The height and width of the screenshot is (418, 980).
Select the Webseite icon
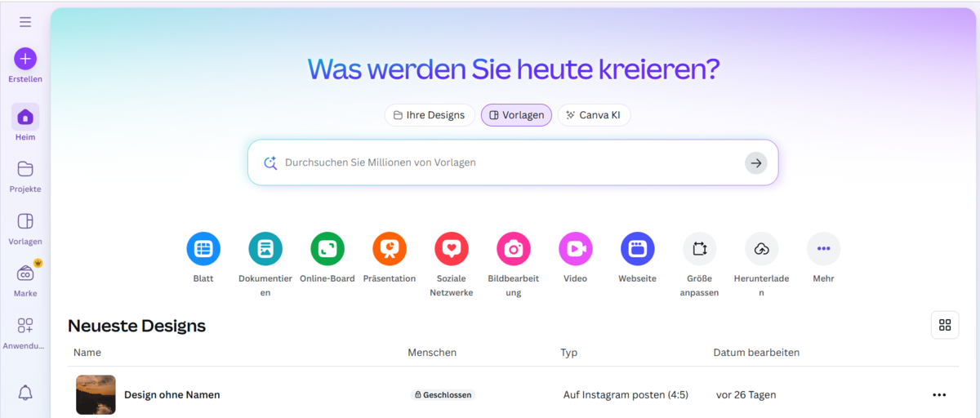[x=638, y=249]
